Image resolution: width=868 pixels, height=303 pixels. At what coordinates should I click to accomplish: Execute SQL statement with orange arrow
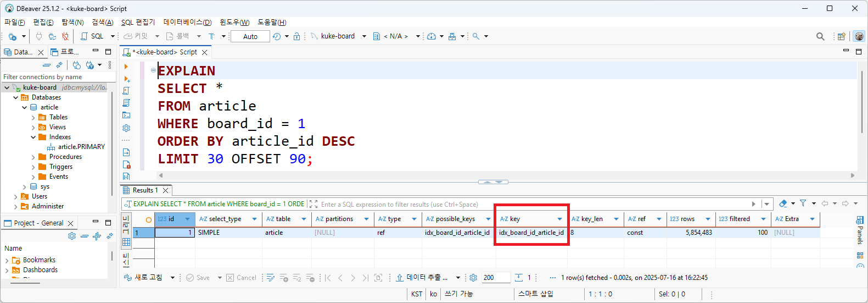pos(126,67)
